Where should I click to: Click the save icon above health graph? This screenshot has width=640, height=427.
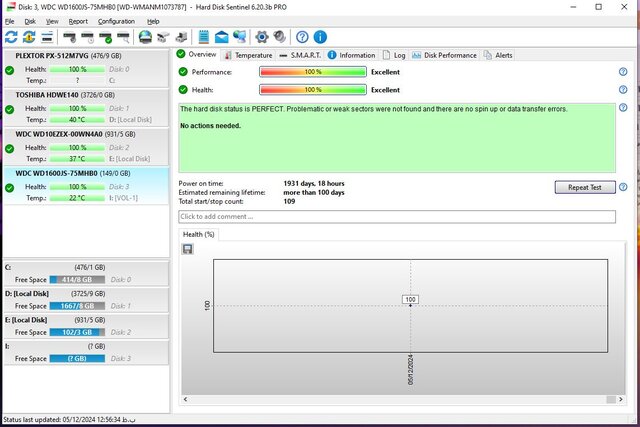pos(187,248)
